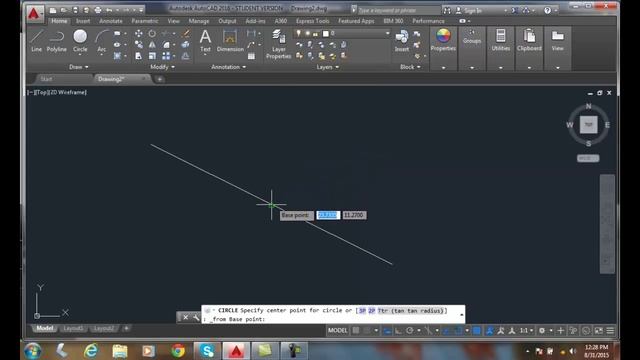The height and width of the screenshot is (360, 640).
Task: Select the Text annotation tool
Action: (x=205, y=41)
